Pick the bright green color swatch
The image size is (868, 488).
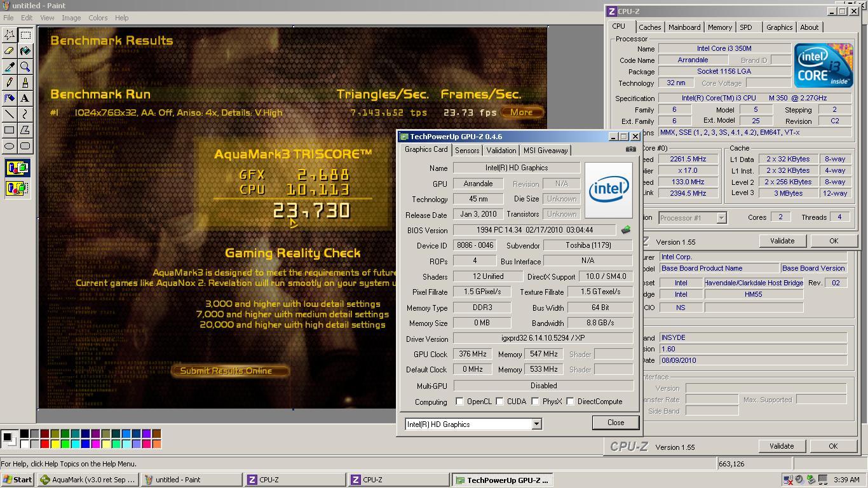(65, 444)
